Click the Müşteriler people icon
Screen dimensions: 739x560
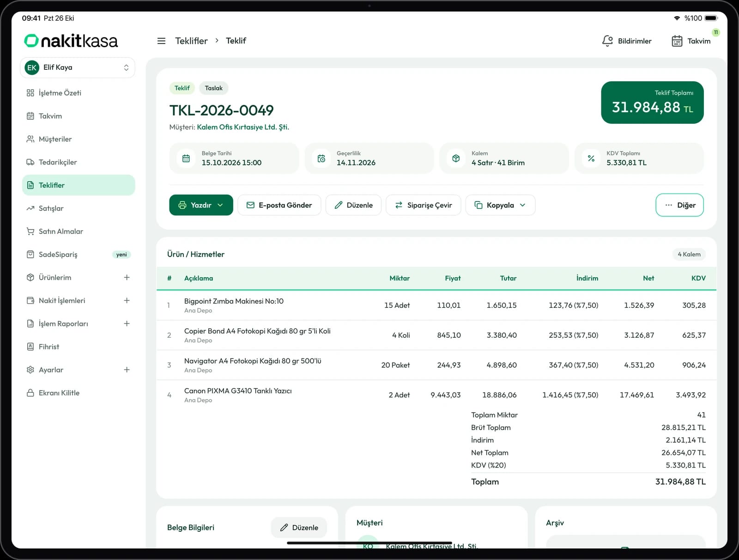pyautogui.click(x=30, y=139)
